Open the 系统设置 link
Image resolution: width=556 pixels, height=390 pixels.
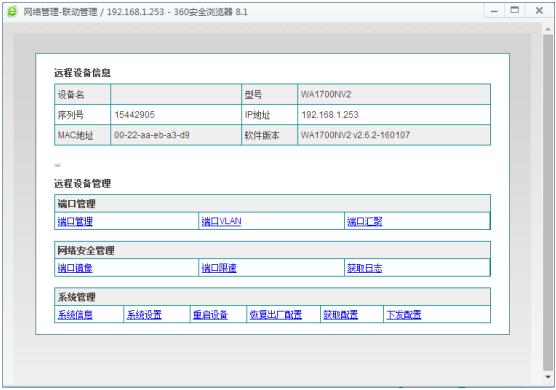144,315
